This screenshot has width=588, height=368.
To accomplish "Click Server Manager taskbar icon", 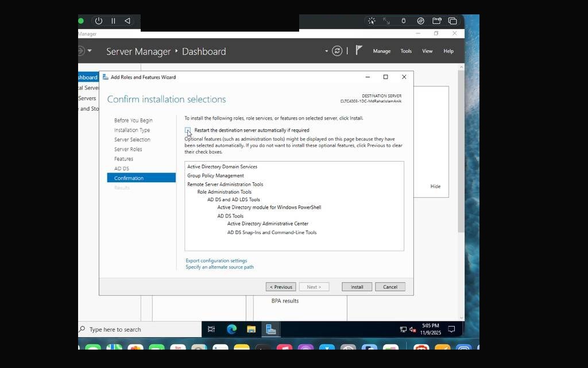I will click(x=271, y=329).
